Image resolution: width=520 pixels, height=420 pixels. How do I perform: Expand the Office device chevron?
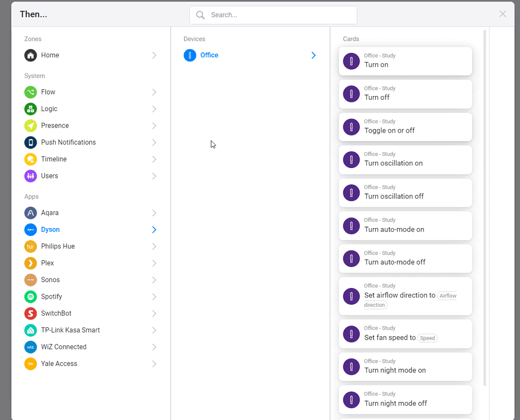313,55
